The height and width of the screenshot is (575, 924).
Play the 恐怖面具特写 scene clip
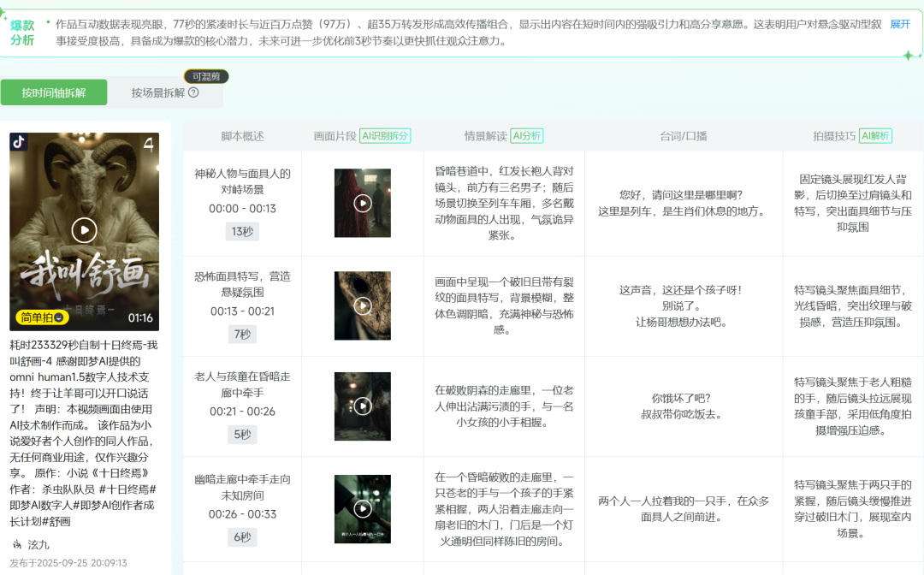361,307
